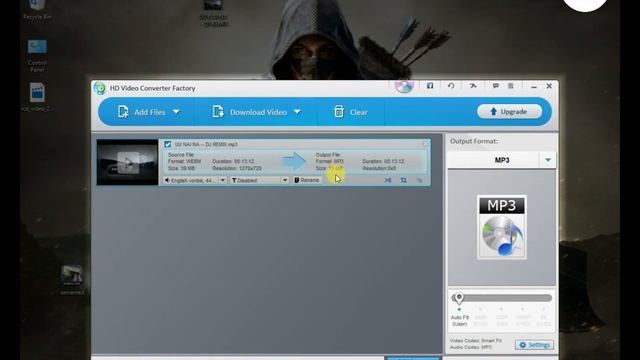Screen dimensions: 640x360
Task: Close the HD Video Converter Factory window
Action: click(x=549, y=86)
